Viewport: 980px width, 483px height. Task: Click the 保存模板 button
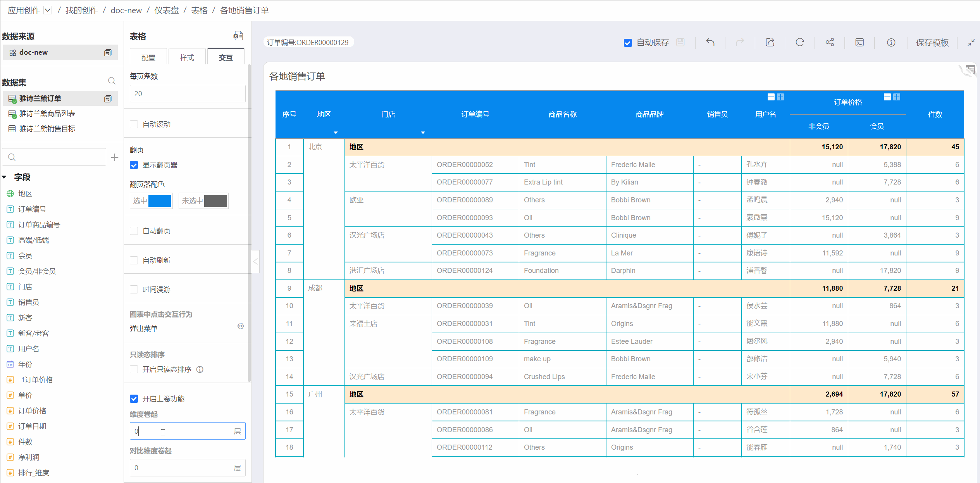click(x=932, y=43)
